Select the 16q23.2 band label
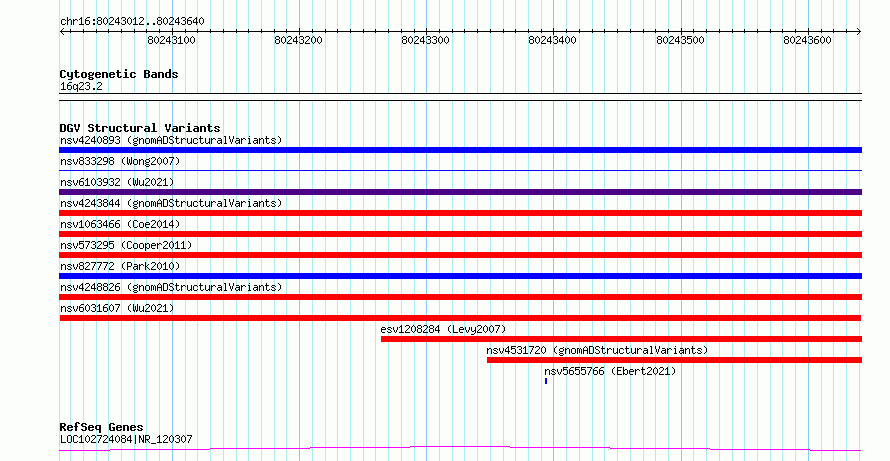The width and height of the screenshot is (890, 461). 81,87
